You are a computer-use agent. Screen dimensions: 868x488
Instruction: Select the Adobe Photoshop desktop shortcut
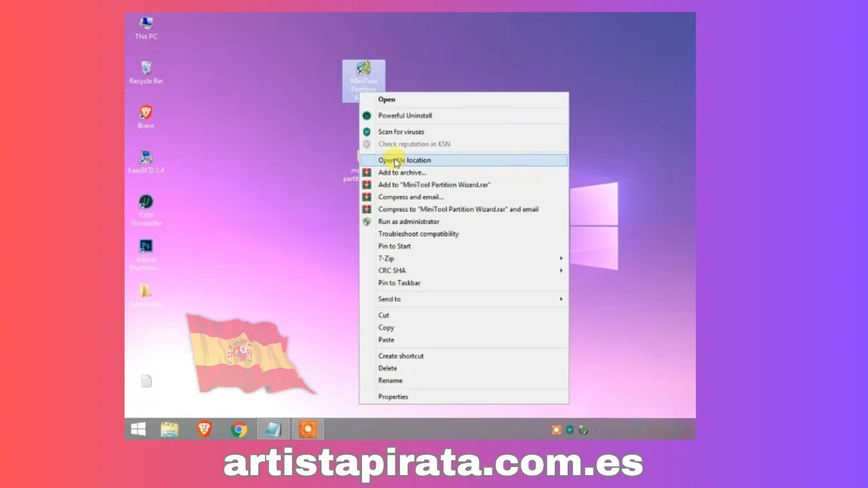[x=146, y=255]
